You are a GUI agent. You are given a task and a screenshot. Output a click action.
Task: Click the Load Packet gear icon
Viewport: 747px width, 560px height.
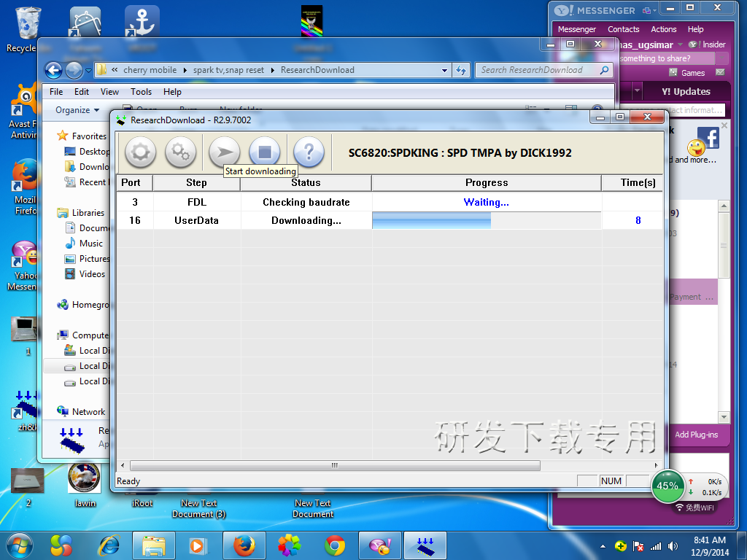coord(141,152)
